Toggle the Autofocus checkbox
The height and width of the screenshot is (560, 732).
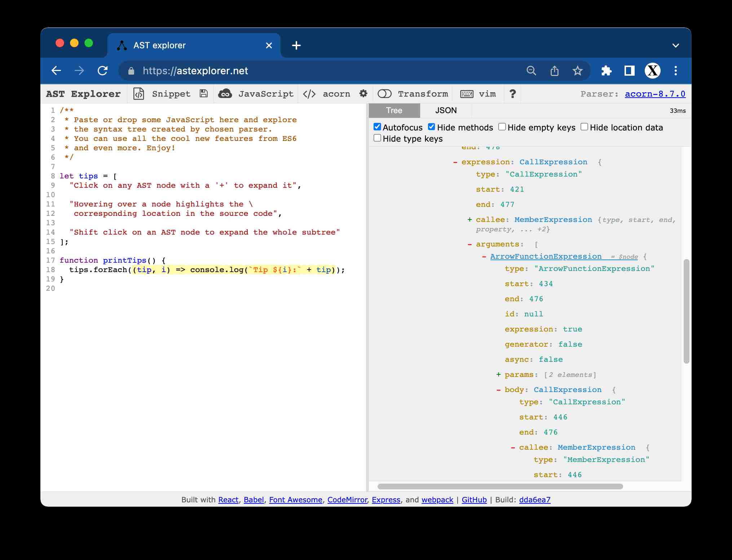(377, 126)
